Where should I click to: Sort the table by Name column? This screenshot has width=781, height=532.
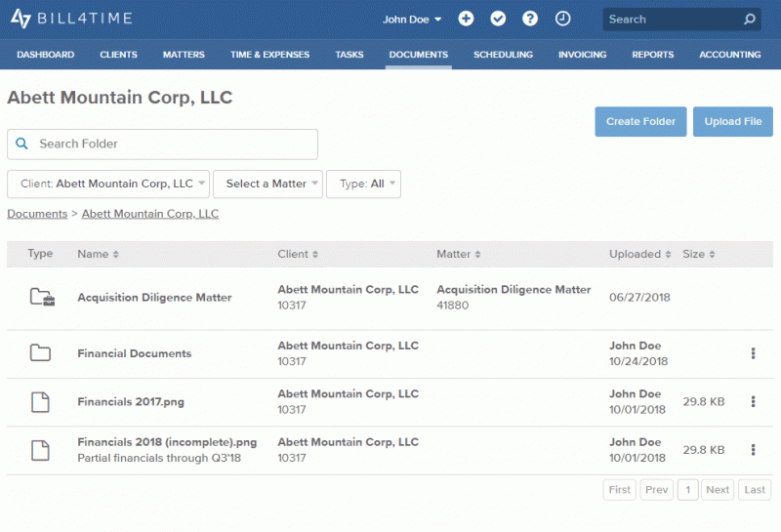pyautogui.click(x=99, y=254)
